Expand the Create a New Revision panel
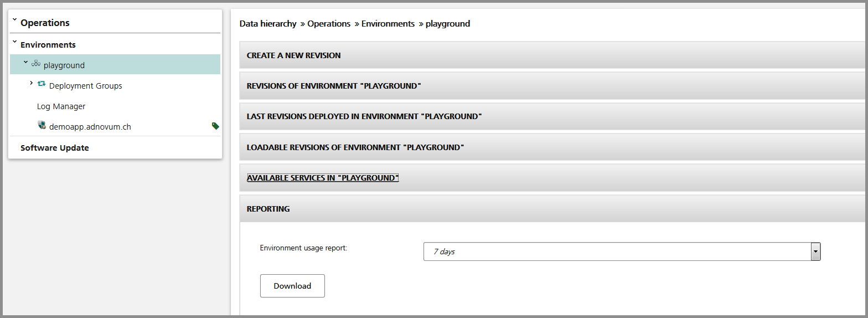The height and width of the screenshot is (318, 868). click(x=554, y=55)
